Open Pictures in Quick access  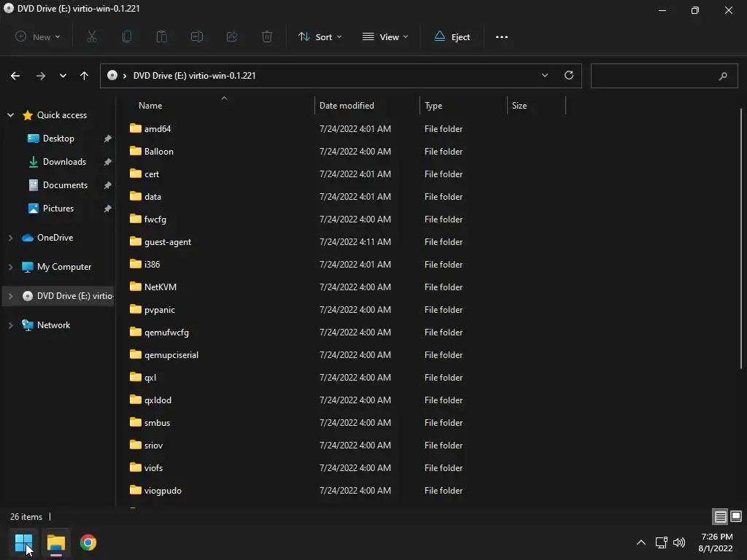(x=58, y=209)
